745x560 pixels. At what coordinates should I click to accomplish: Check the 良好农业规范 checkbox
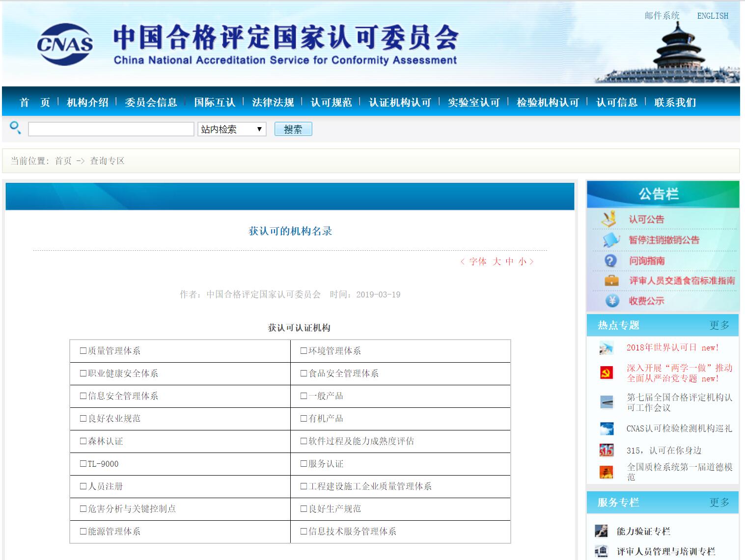click(83, 419)
